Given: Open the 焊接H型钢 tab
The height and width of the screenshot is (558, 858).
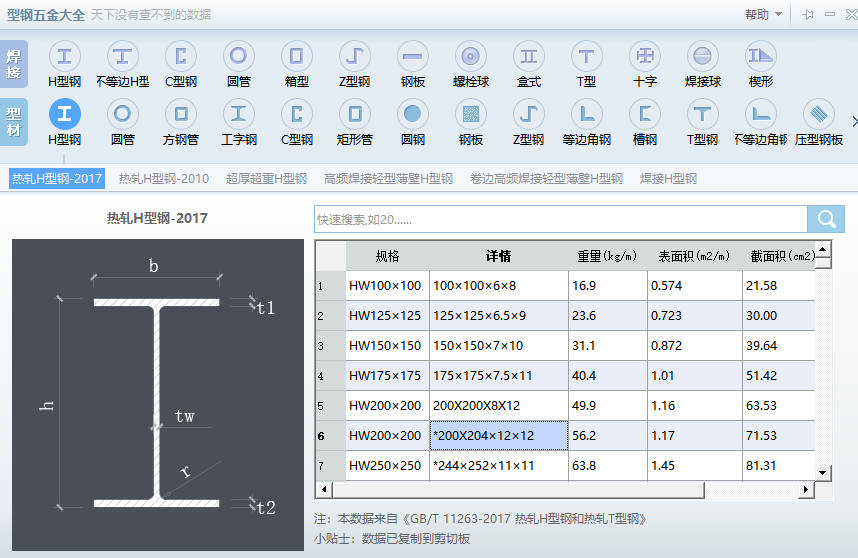Looking at the screenshot, I should coord(668,178).
